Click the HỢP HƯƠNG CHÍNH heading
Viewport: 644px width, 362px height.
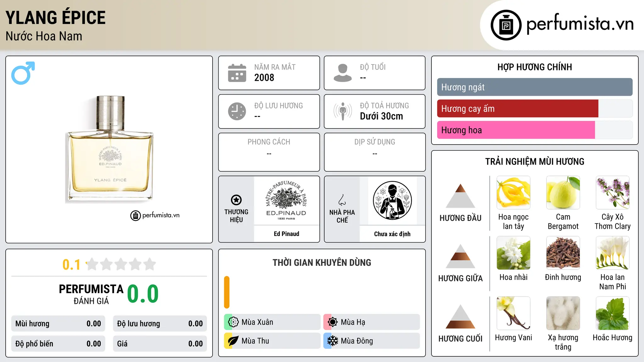[535, 67]
